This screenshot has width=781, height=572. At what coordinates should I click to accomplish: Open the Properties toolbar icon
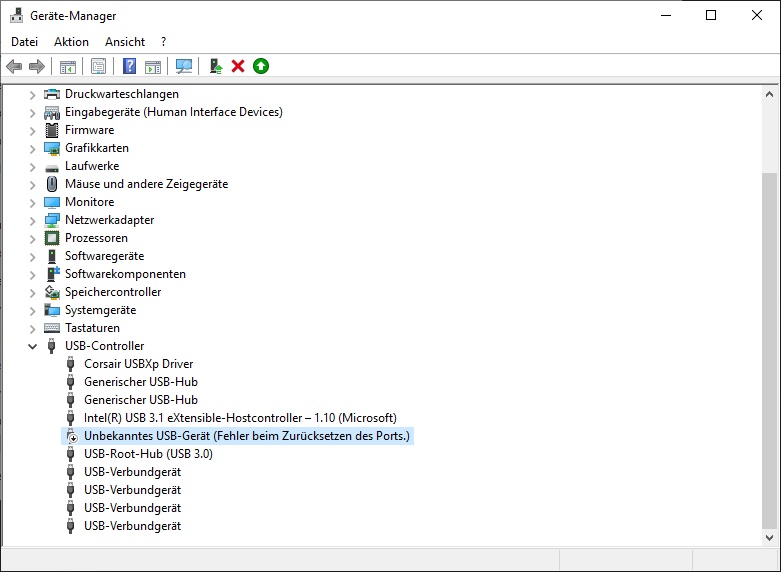click(x=99, y=66)
